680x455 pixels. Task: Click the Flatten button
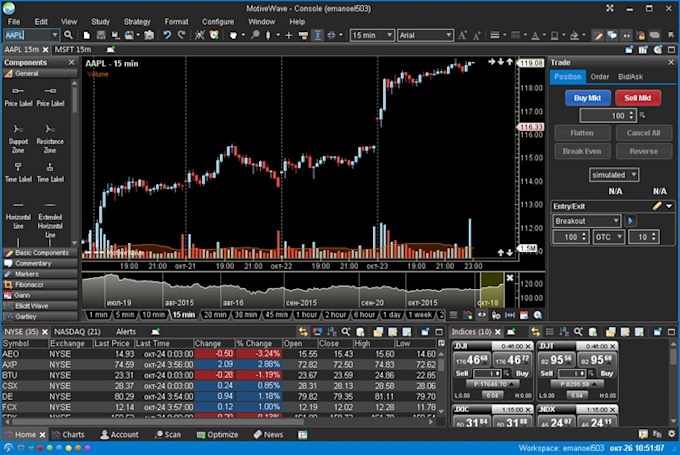582,133
